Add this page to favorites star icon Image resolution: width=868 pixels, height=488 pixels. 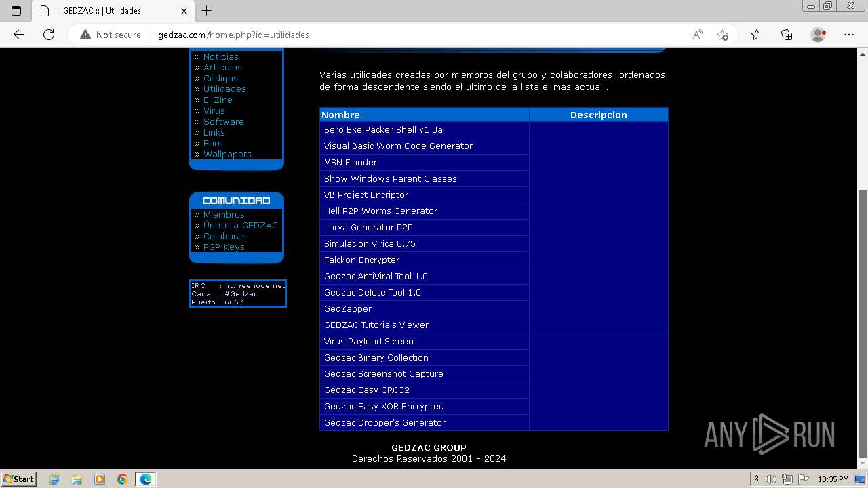pyautogui.click(x=722, y=35)
